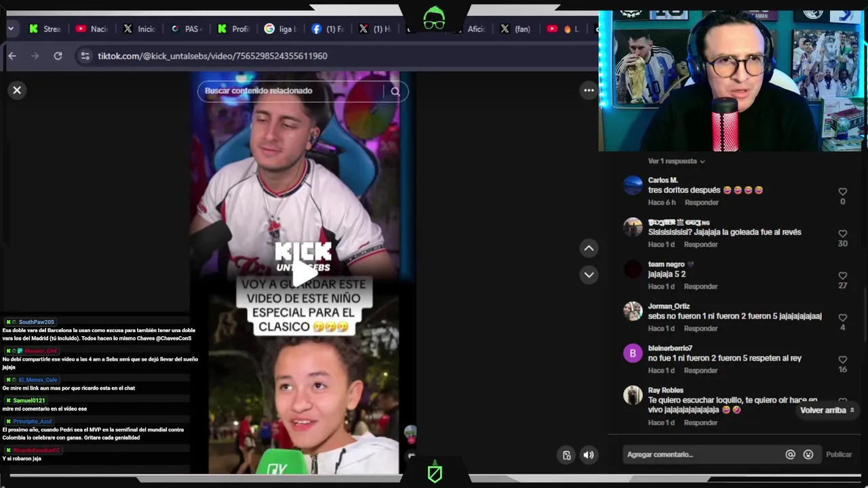
Task: Like the comment by Carlos M.
Action: [843, 192]
